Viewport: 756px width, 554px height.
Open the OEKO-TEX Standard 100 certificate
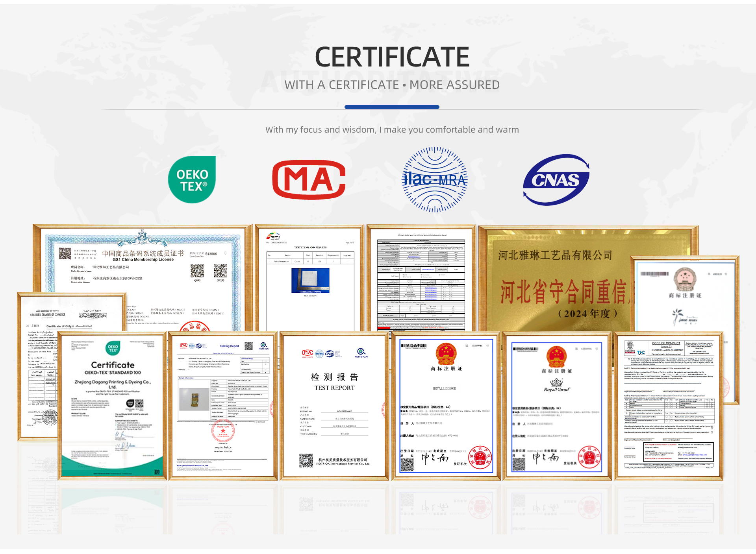(113, 406)
